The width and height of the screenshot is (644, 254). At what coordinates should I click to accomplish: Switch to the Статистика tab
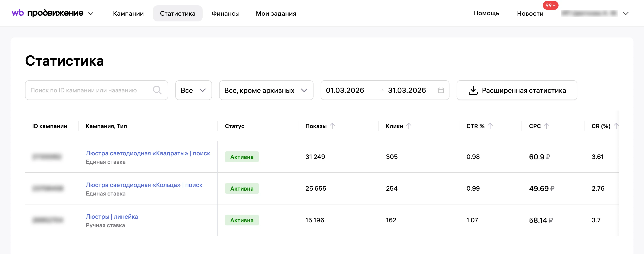coord(178,13)
